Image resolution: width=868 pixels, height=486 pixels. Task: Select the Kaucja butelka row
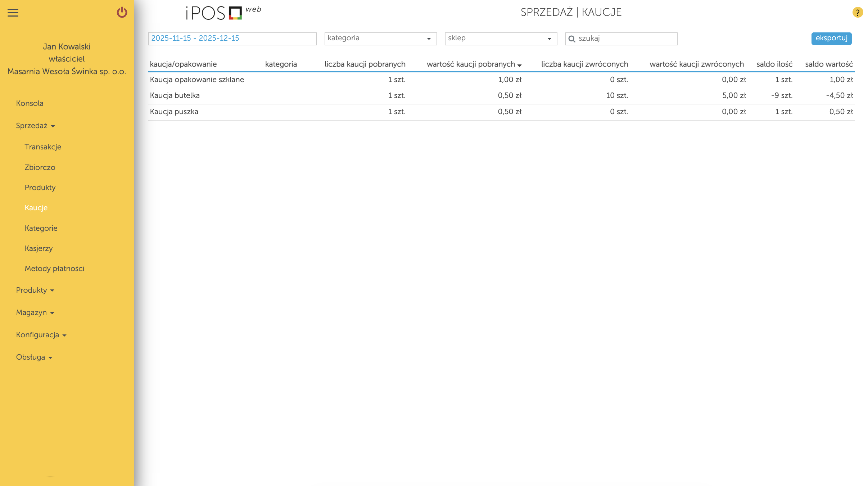tap(175, 96)
